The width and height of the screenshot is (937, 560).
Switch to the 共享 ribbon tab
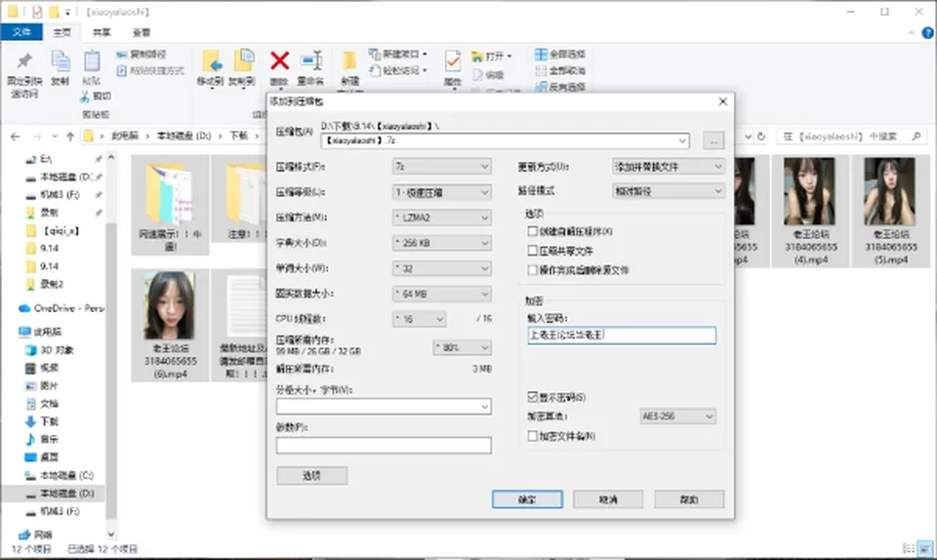click(x=102, y=32)
